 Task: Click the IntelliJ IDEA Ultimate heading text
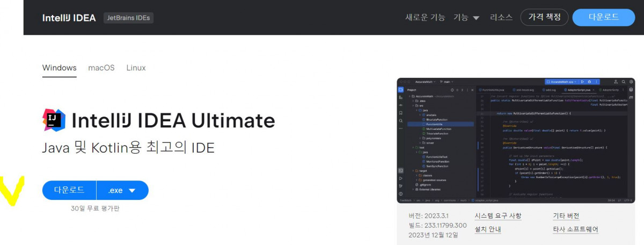[x=173, y=120]
